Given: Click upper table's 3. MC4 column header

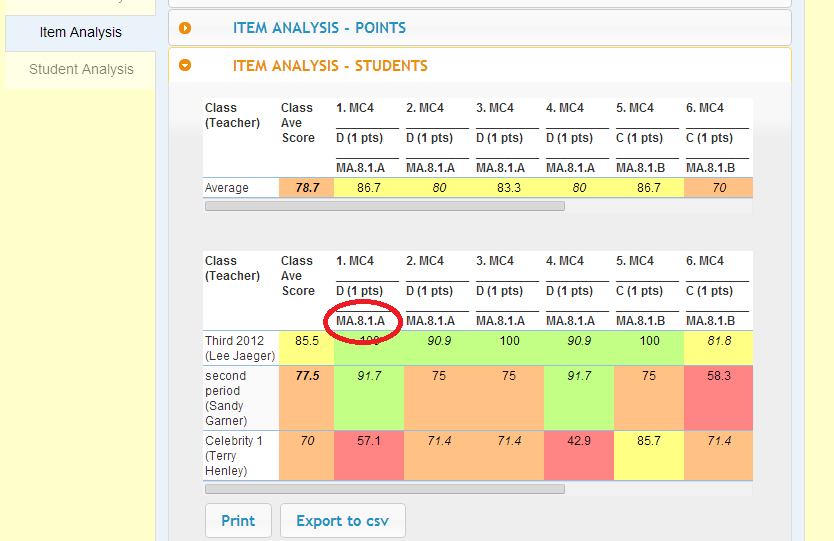Looking at the screenshot, I should tap(495, 108).
